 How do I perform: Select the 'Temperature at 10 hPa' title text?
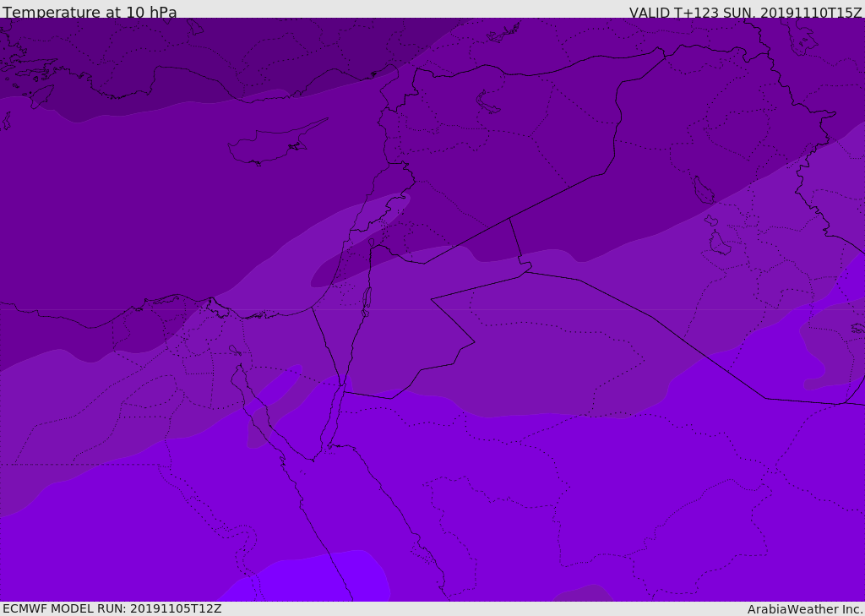point(90,12)
